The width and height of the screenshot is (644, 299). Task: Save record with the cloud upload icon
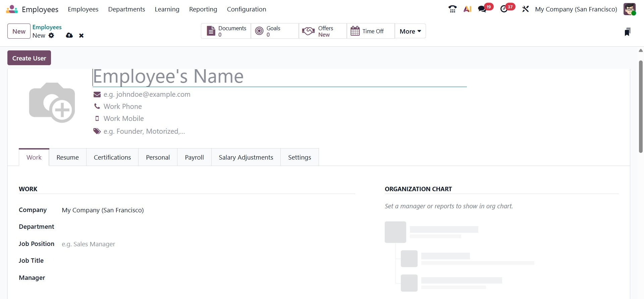(69, 35)
